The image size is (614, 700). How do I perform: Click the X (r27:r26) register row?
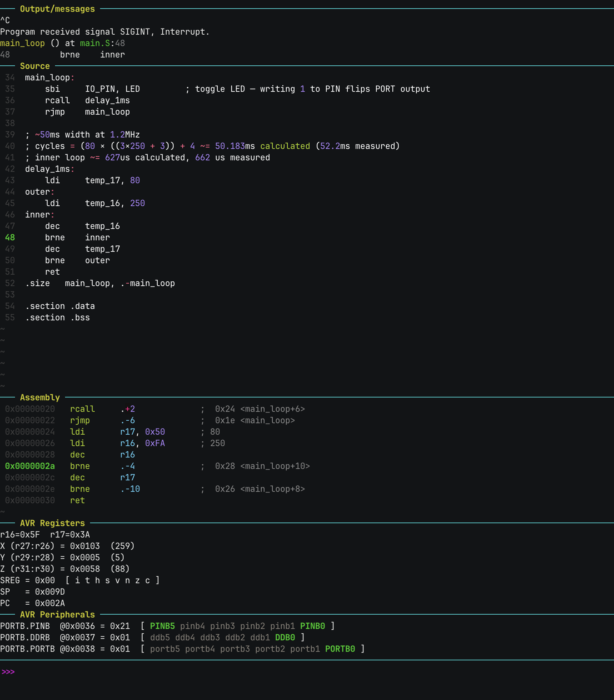68,546
